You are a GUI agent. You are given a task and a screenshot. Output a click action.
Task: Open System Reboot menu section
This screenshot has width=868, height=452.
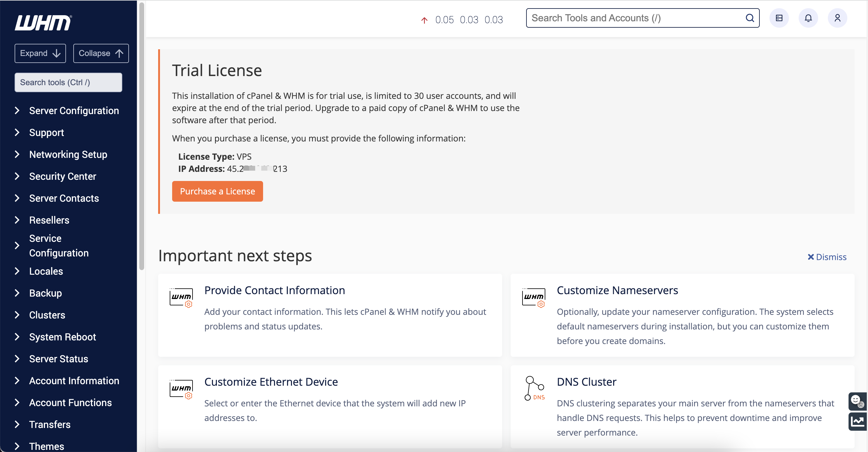pos(62,337)
